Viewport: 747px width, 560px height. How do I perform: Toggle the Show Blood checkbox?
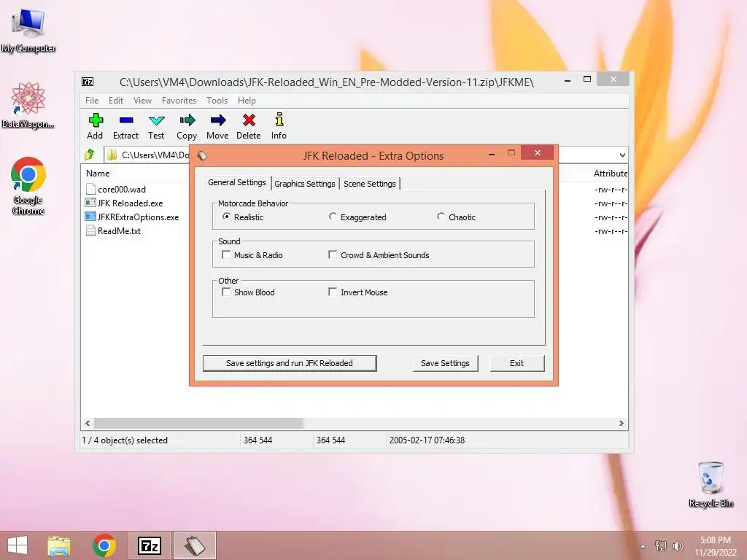[x=226, y=292]
